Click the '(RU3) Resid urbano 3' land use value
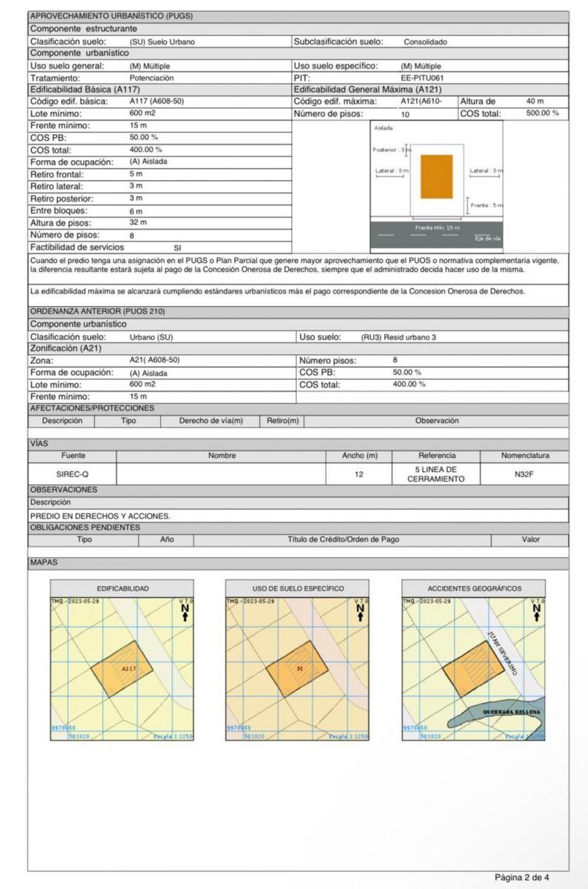This screenshot has height=889, width=588. tap(398, 337)
